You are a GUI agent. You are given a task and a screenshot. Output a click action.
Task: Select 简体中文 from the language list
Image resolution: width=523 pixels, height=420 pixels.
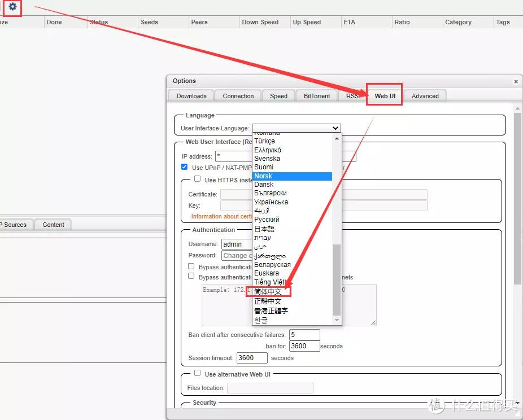268,292
